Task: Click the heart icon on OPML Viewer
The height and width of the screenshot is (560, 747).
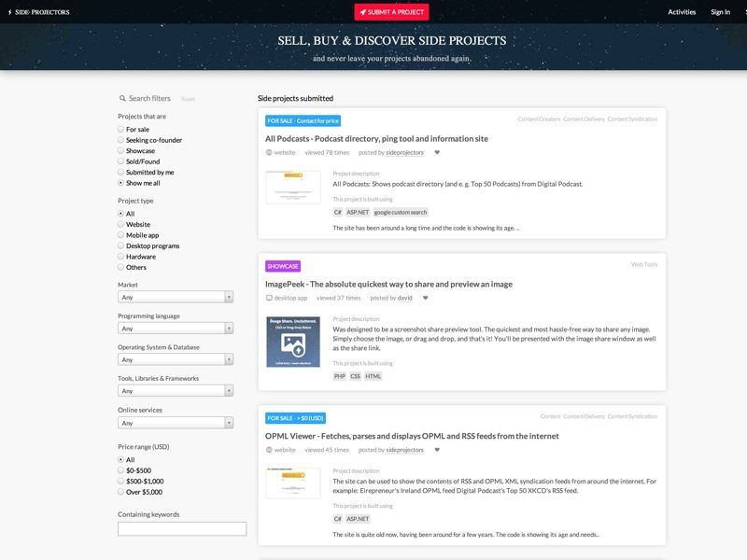Action: [x=437, y=450]
